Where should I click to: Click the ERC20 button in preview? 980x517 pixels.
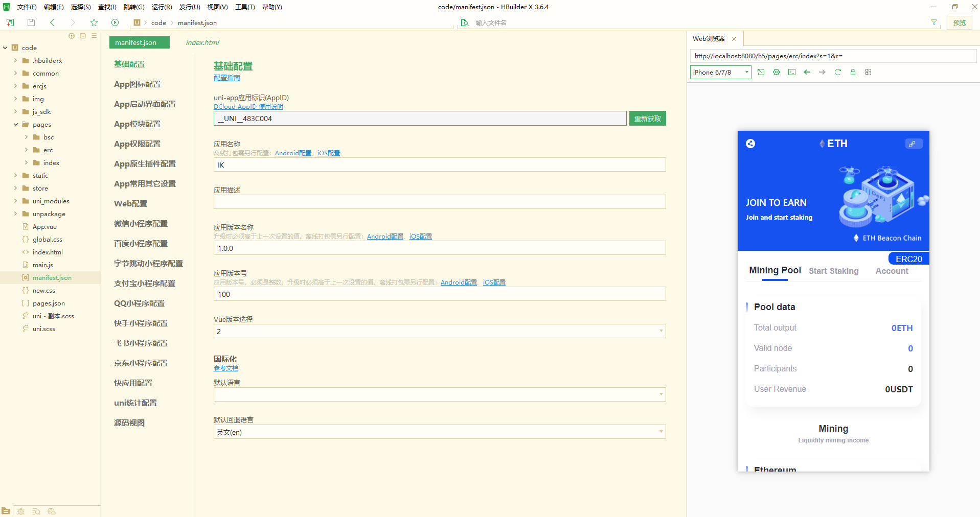point(909,258)
